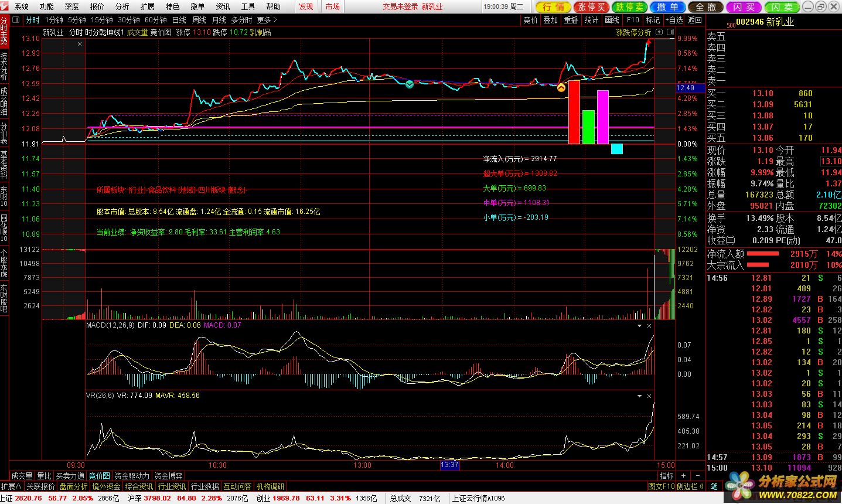Click the 画线 draw line toolbar button

pyautogui.click(x=612, y=20)
